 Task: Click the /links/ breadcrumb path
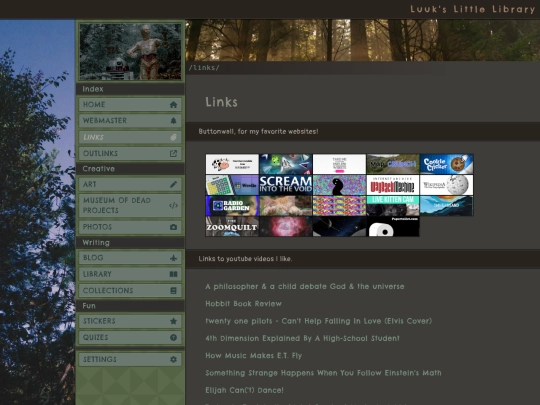204,68
